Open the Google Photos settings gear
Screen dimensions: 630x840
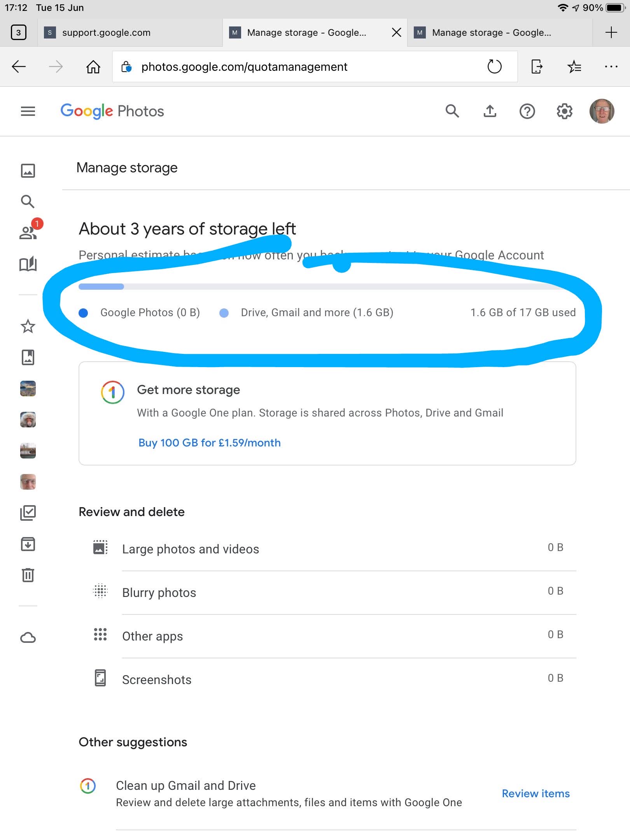point(564,111)
